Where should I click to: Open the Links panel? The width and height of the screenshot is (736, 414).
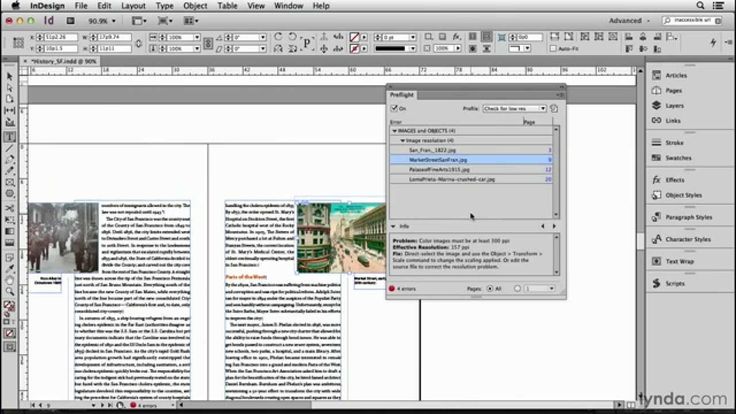pos(673,120)
